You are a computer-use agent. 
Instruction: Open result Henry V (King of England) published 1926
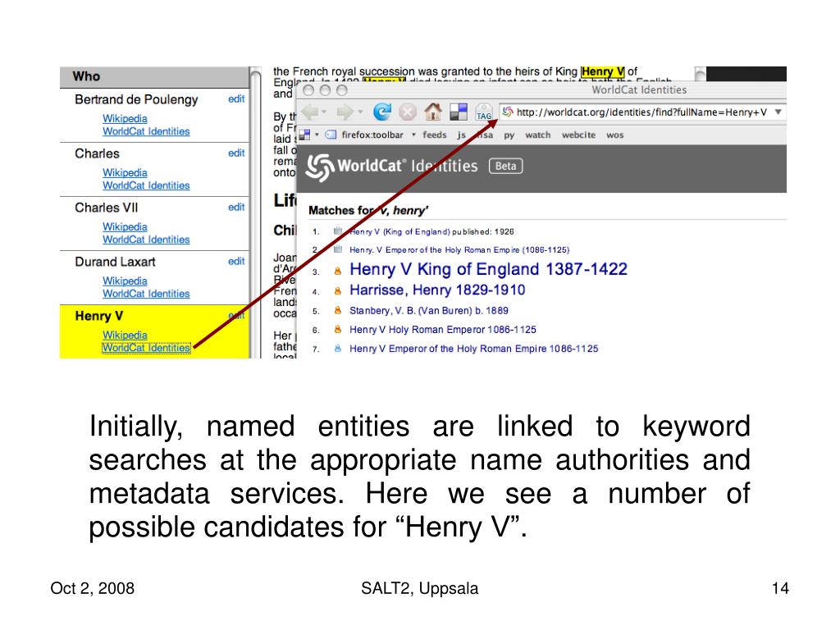pos(431,231)
